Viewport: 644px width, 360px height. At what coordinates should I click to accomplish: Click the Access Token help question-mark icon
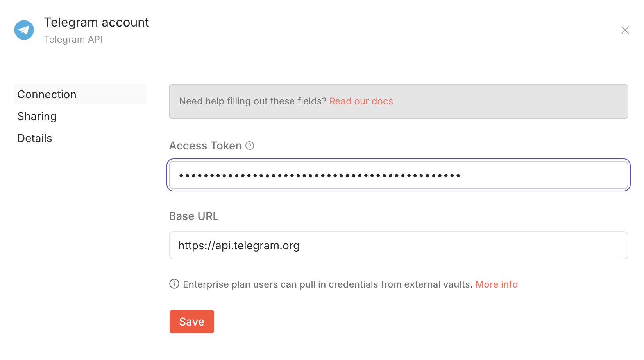point(250,146)
